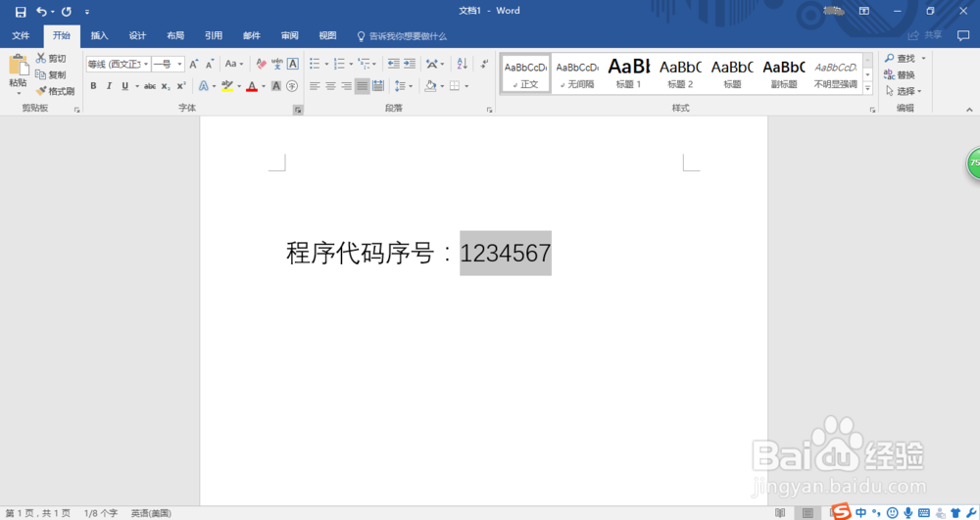Screen dimensions: 980x520
Task: Increase paragraph indent
Action: point(410,64)
